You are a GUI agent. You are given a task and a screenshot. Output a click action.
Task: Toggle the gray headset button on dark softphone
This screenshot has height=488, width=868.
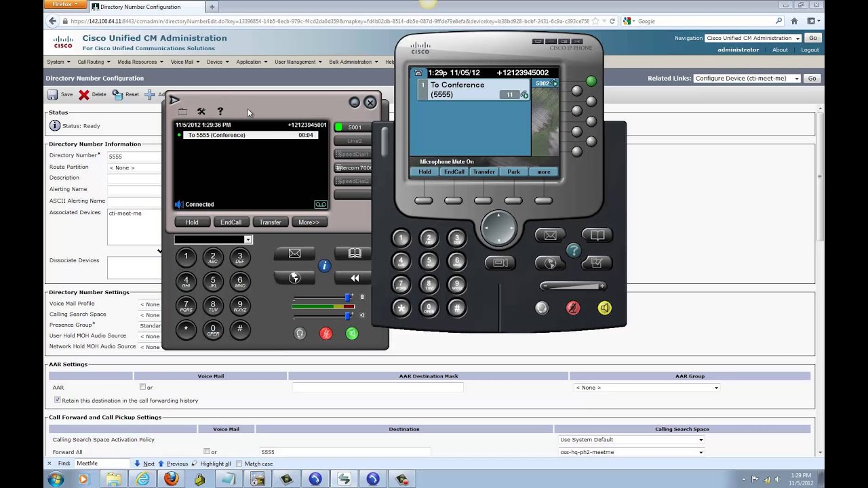tap(300, 333)
